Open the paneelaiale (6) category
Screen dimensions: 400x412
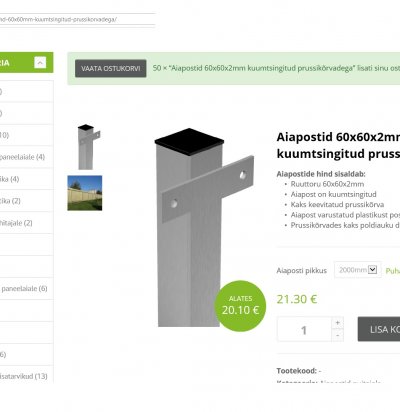click(24, 289)
